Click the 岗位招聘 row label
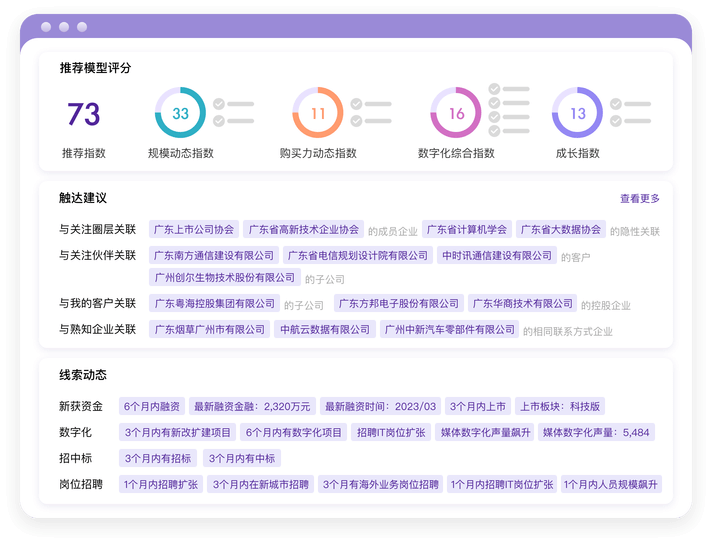The width and height of the screenshot is (712, 544). [81, 484]
